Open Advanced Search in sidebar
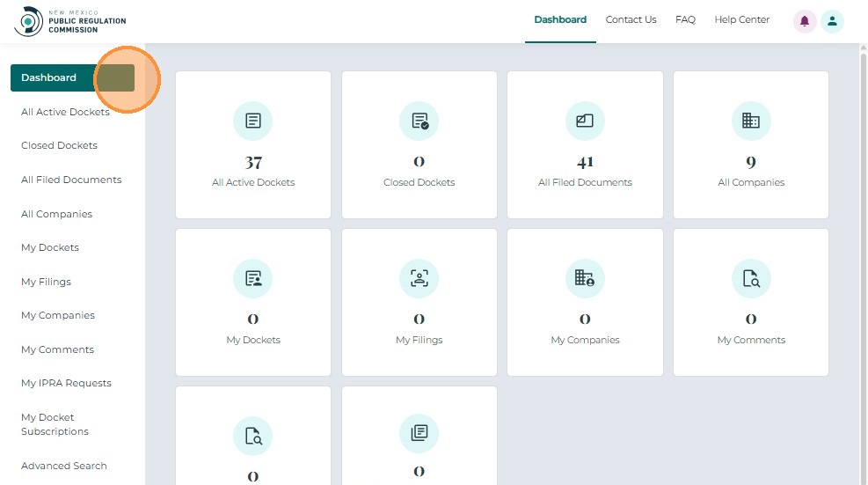 pos(63,466)
